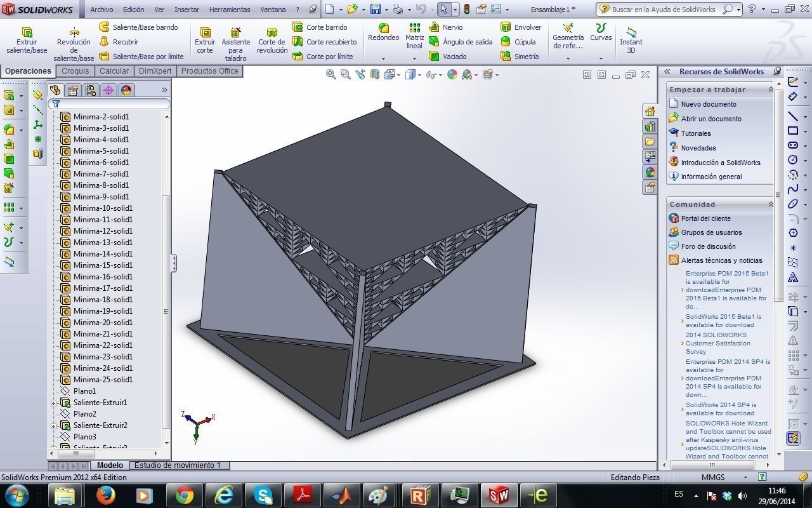Select the Simetría mirror tool
Image resolution: width=812 pixels, height=508 pixels.
[x=520, y=57]
